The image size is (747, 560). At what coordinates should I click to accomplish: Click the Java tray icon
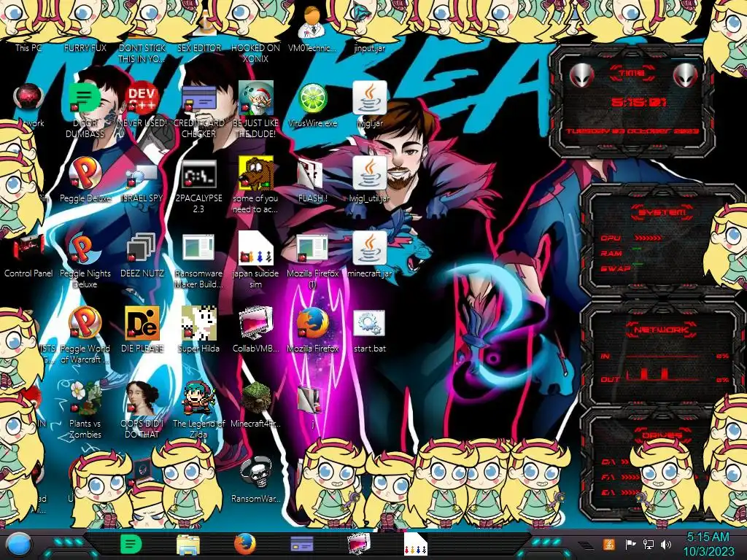609,544
